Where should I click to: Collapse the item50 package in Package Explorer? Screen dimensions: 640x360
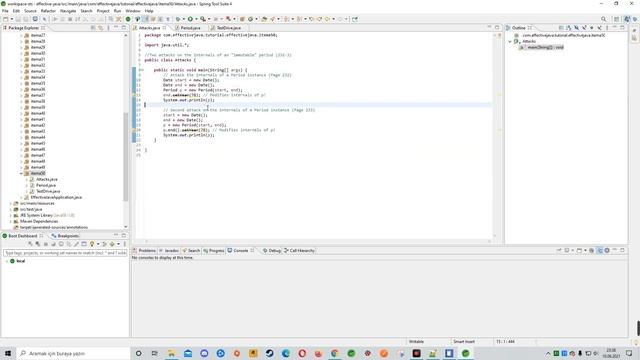(x=21, y=173)
